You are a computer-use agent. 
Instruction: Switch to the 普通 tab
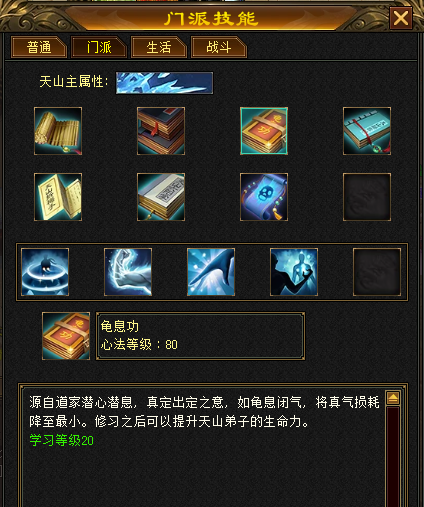(x=39, y=47)
